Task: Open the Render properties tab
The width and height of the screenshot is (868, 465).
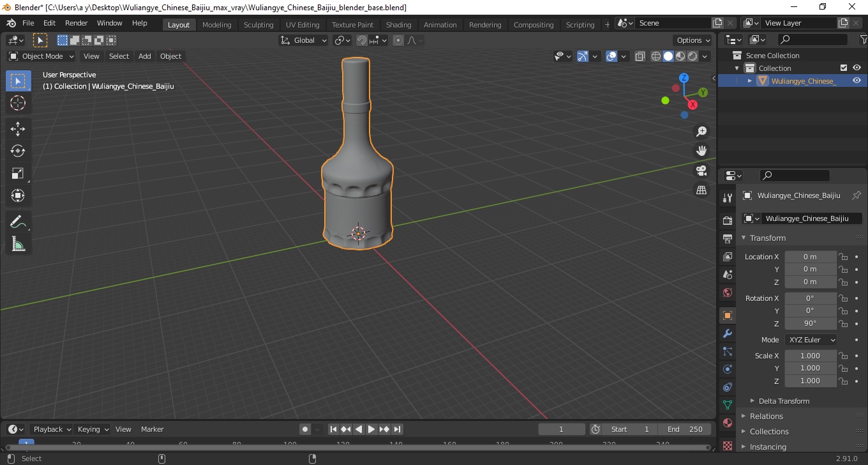Action: [x=728, y=221]
